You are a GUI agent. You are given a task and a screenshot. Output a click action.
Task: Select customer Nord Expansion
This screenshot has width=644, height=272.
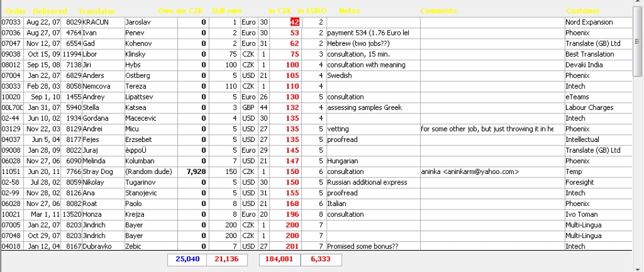point(589,22)
